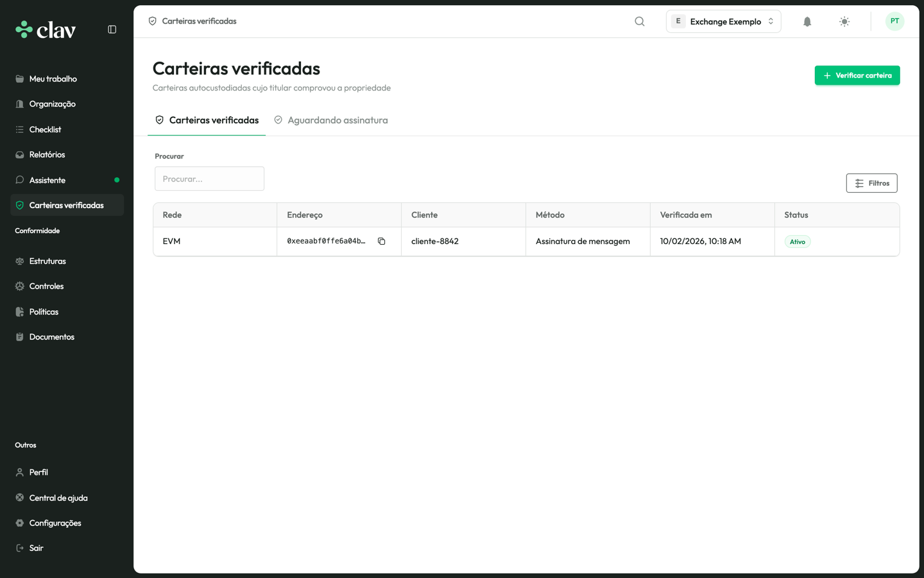924x578 pixels.
Task: Open the Assistente chat
Action: click(67, 180)
